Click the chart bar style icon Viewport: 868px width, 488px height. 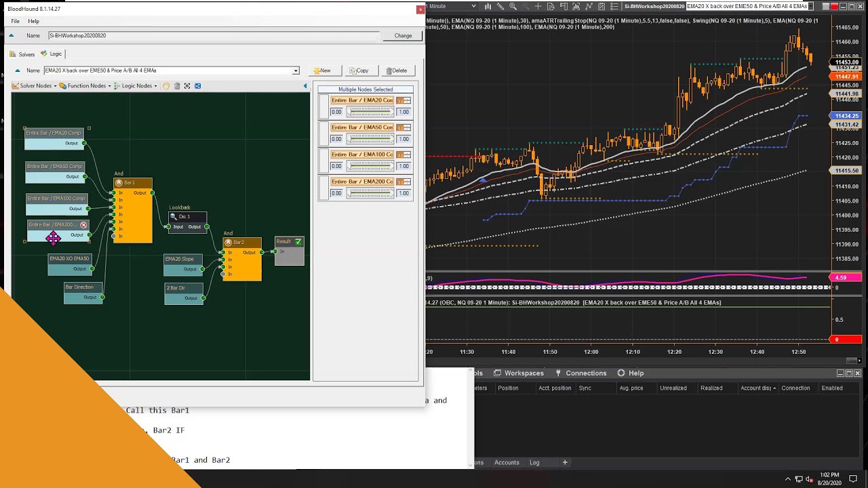coord(488,6)
